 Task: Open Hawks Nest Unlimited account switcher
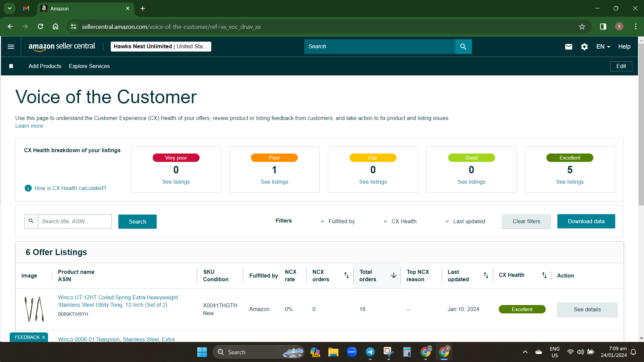coord(161,47)
